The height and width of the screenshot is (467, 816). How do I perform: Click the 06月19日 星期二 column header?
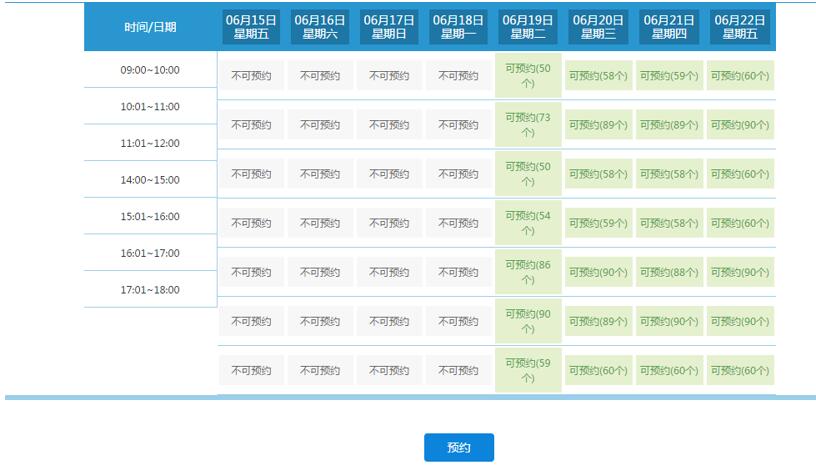pyautogui.click(x=528, y=27)
